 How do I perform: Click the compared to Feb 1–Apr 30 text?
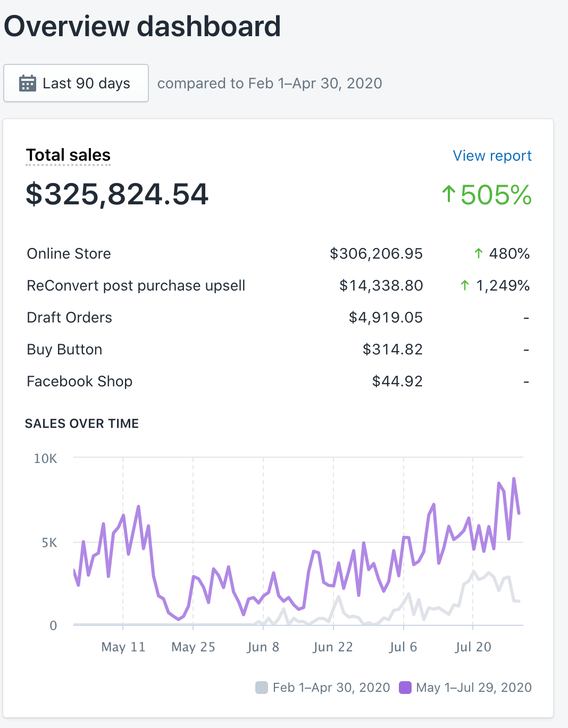pos(270,83)
